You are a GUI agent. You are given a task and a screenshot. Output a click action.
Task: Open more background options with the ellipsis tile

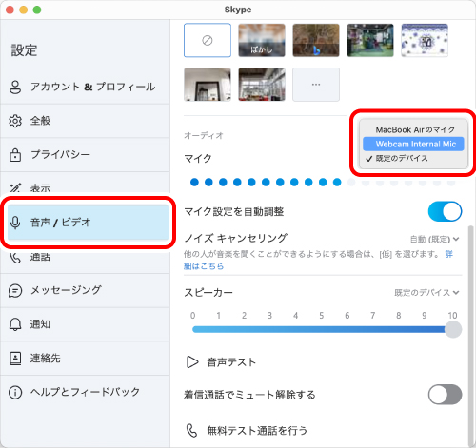tap(316, 85)
